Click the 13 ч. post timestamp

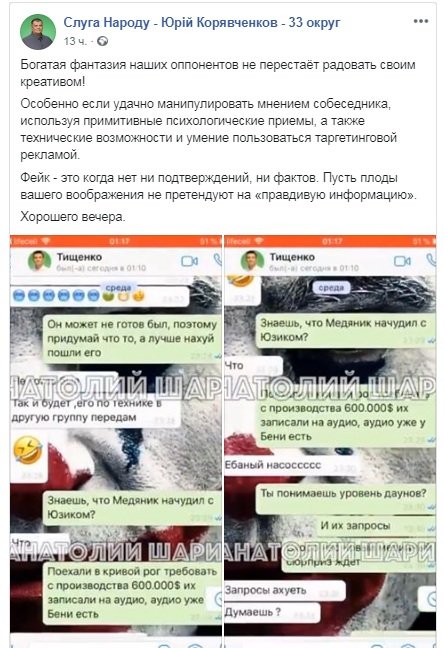75,41
